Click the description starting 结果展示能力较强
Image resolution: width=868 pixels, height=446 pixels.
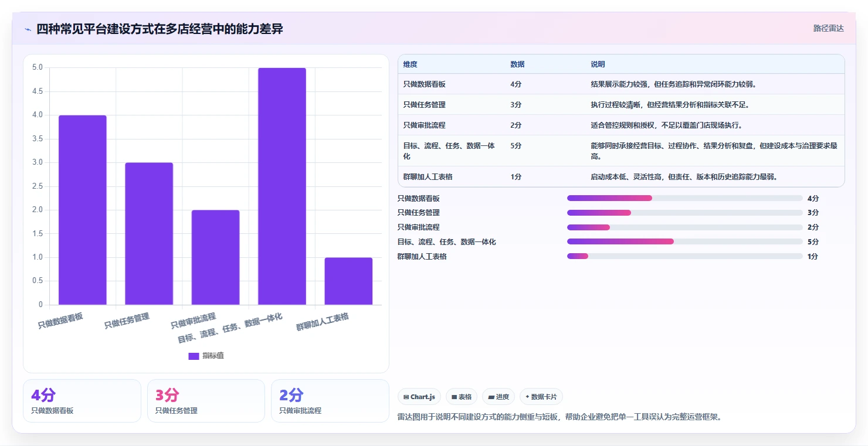pyautogui.click(x=673, y=84)
